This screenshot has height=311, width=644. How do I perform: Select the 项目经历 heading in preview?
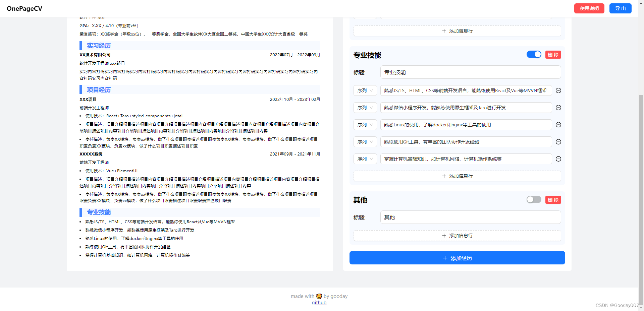point(99,90)
